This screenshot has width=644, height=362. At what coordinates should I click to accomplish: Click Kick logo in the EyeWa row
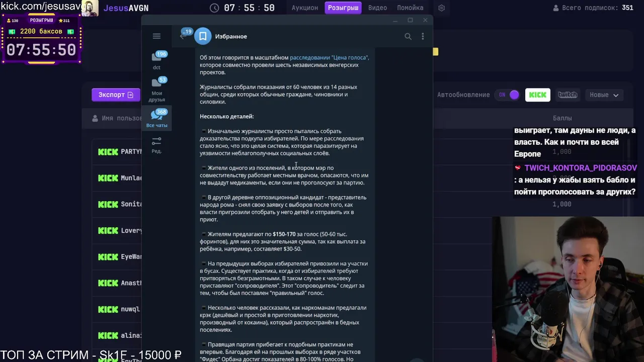(x=108, y=256)
